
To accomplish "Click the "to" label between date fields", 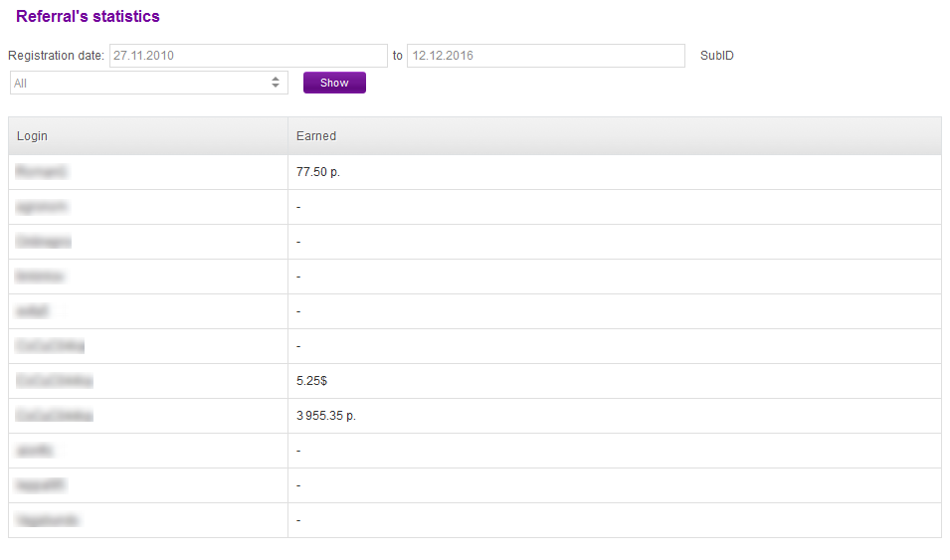I will 398,56.
